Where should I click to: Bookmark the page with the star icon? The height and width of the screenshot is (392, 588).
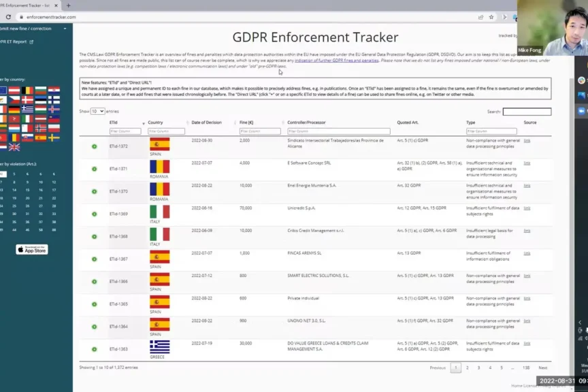(491, 17)
